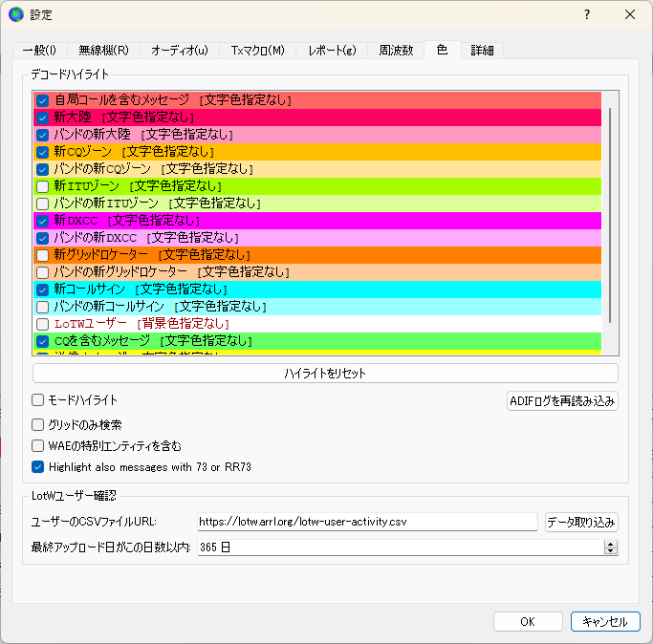Click the データ取り込み button
This screenshot has height=644, width=653.
pyautogui.click(x=581, y=522)
